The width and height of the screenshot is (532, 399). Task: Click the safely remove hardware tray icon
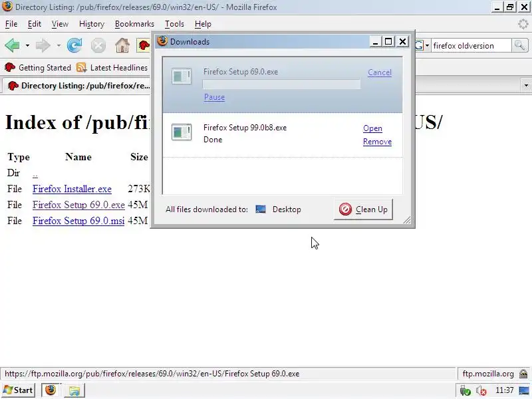tap(465, 391)
